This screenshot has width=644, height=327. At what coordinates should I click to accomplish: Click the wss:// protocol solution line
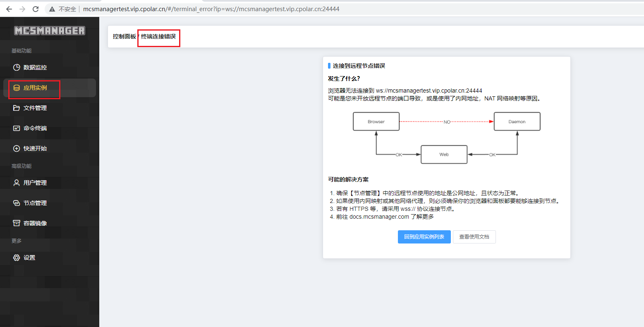tap(396, 209)
